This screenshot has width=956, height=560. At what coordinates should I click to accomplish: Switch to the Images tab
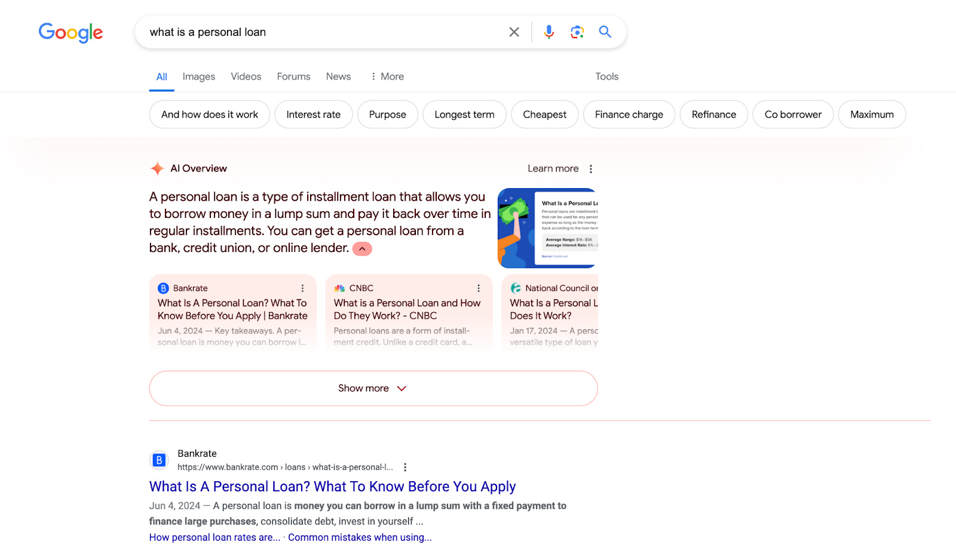tap(199, 76)
